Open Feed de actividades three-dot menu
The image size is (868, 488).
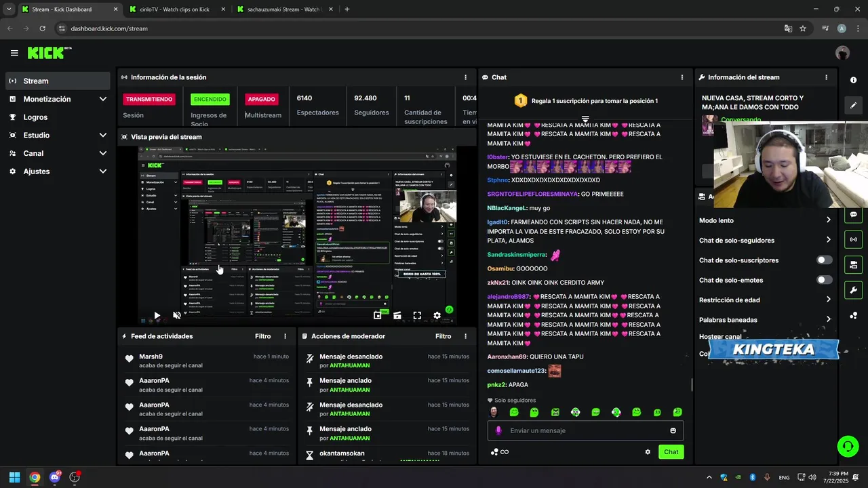tap(285, 336)
